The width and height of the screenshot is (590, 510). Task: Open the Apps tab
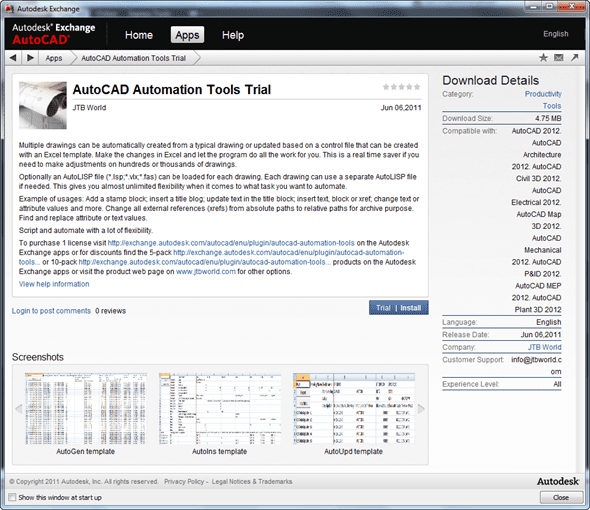(x=187, y=35)
